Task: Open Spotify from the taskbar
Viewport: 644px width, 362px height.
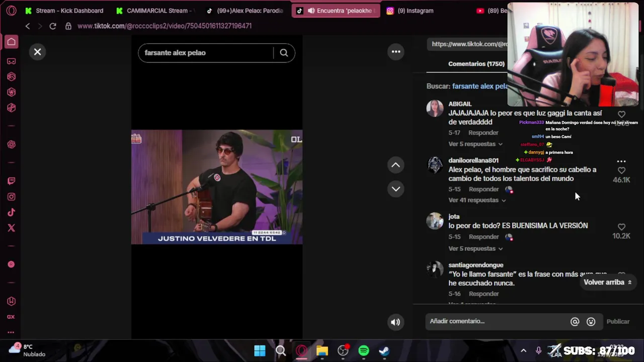Action: coord(363,351)
